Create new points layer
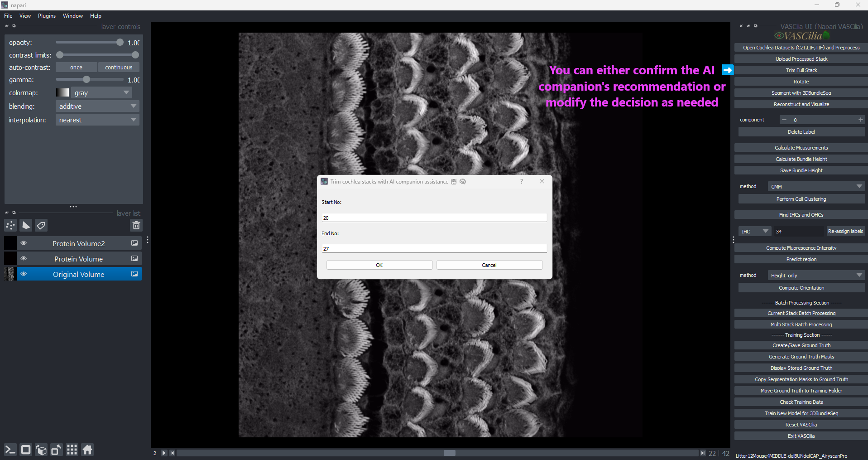 coord(10,225)
